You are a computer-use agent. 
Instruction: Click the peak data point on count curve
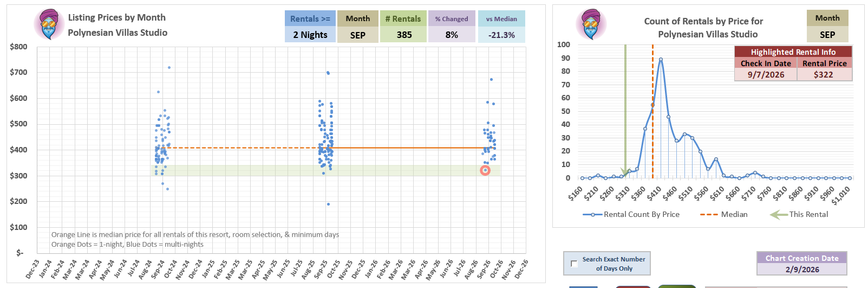point(661,59)
